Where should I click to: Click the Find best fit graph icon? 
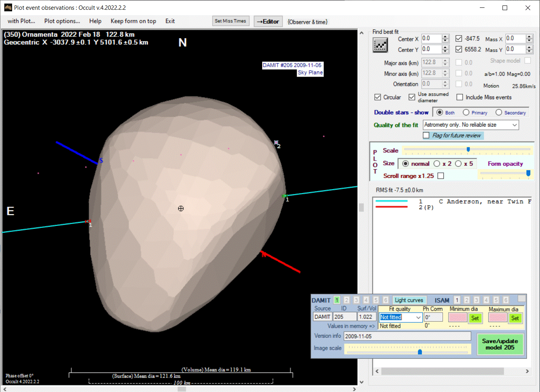click(x=380, y=45)
